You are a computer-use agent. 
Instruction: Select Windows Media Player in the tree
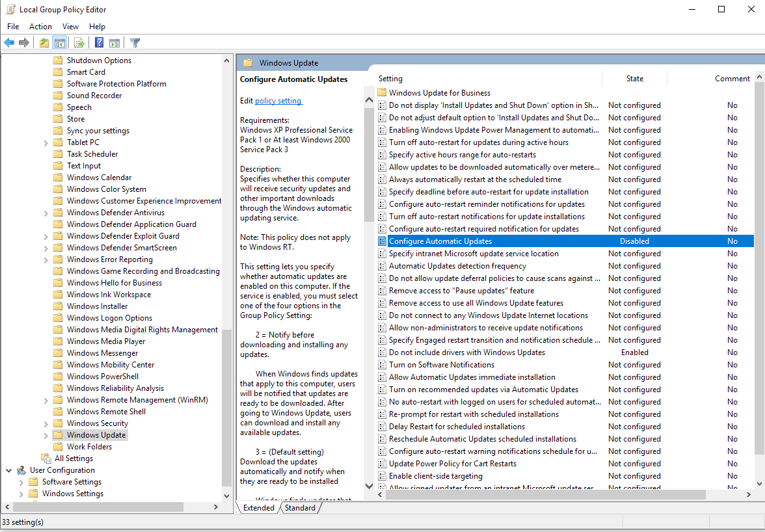coord(106,341)
